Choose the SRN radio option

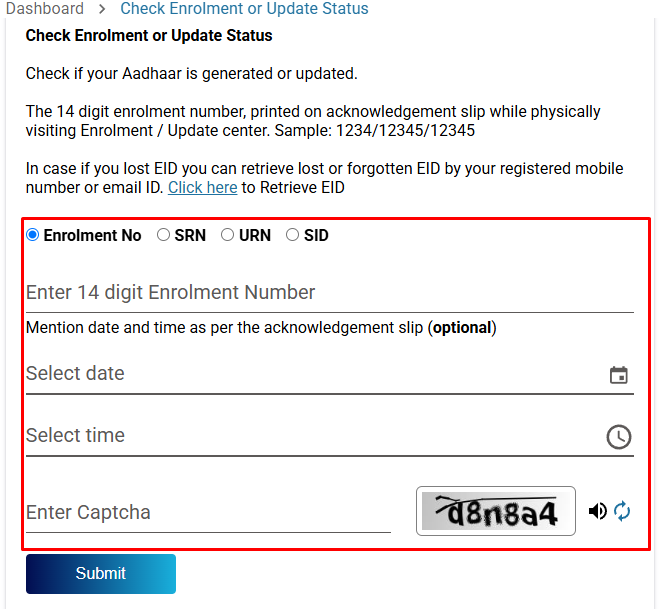(x=164, y=235)
